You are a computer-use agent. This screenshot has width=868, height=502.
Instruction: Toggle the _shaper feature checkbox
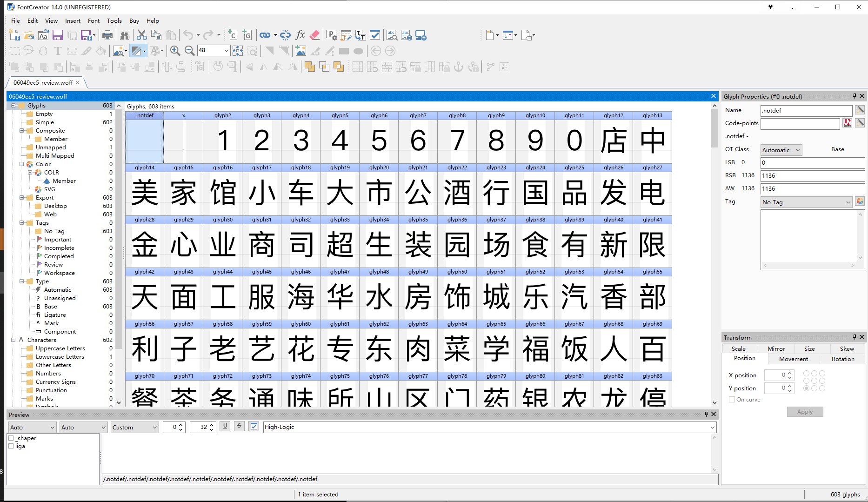(12, 438)
